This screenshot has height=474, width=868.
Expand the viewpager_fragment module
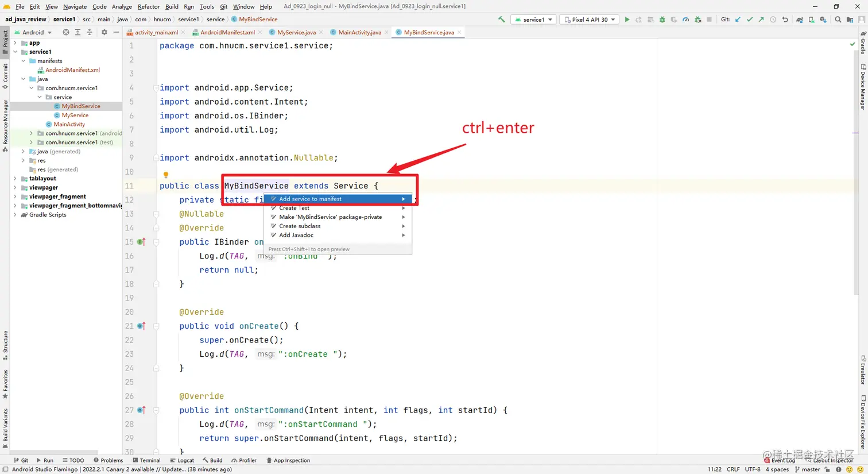coord(15,196)
